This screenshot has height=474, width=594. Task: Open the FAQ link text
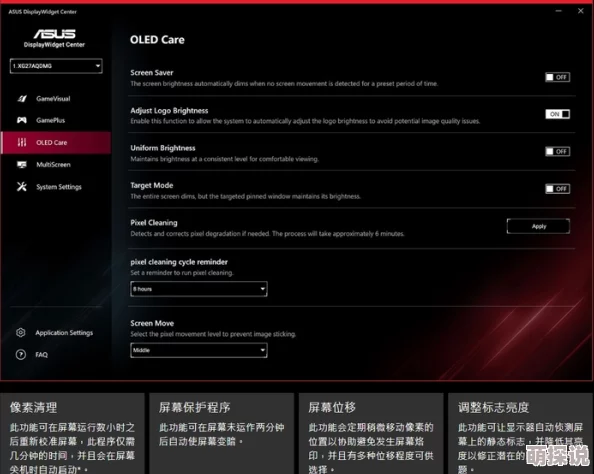click(x=41, y=355)
